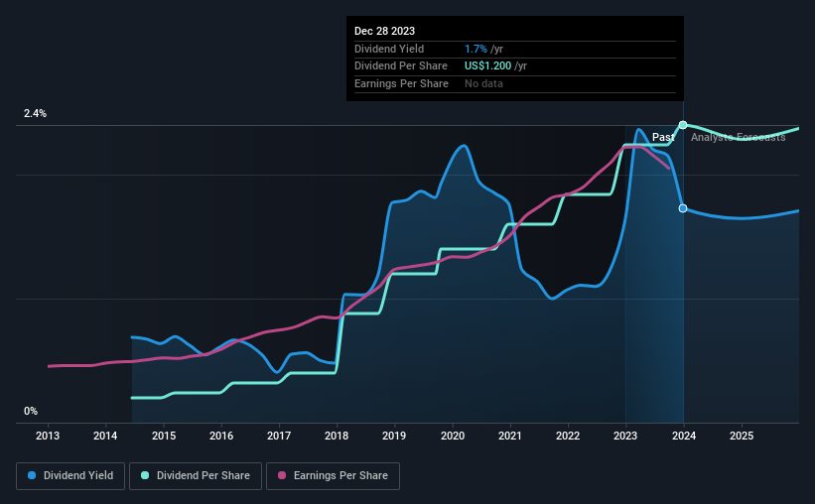The width and height of the screenshot is (815, 504).
Task: Click the blue Dividend Yield legend dot
Action: (x=32, y=475)
